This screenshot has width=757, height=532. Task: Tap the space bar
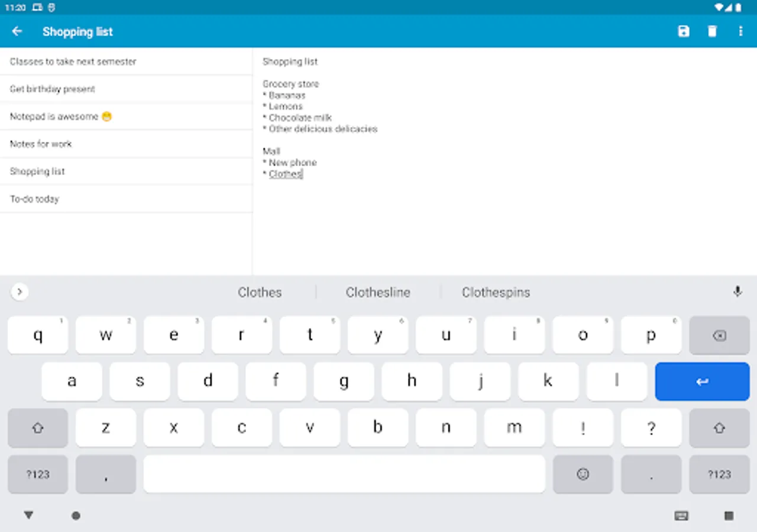click(344, 473)
